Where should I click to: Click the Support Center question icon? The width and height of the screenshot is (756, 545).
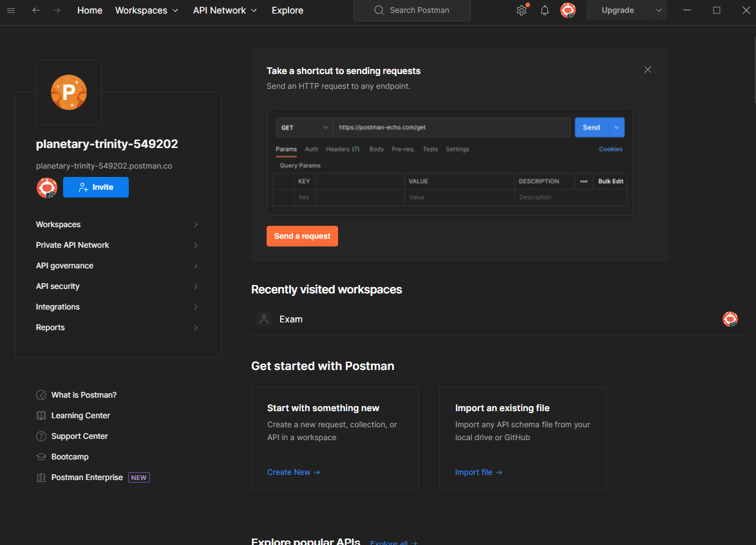[41, 436]
